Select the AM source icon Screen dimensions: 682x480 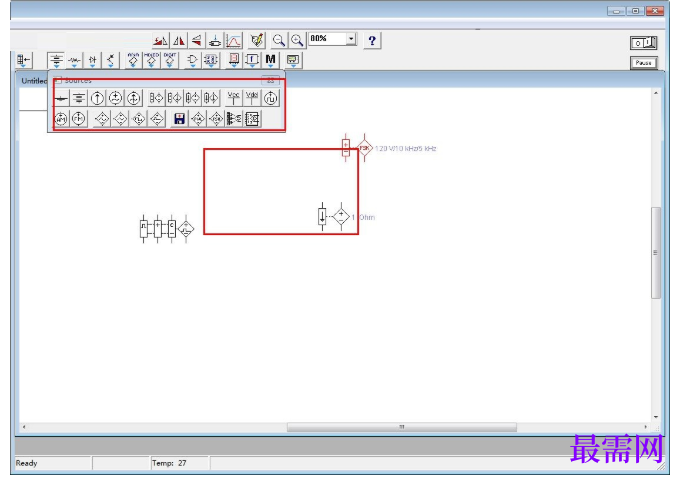point(61,119)
